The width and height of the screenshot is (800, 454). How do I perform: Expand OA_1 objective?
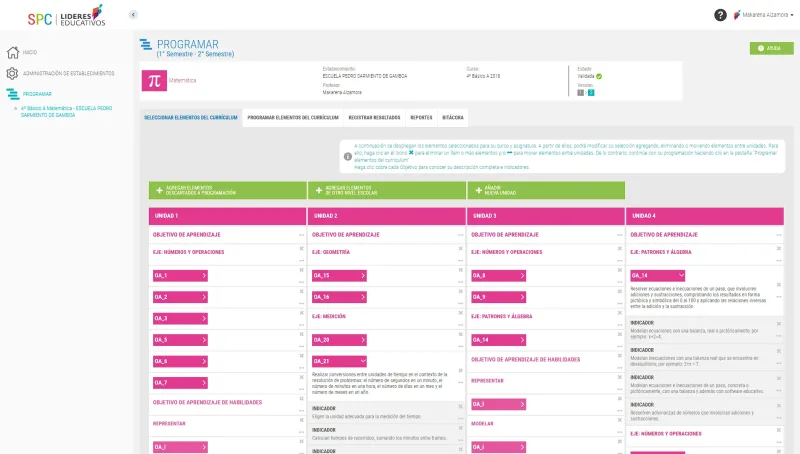[180, 275]
